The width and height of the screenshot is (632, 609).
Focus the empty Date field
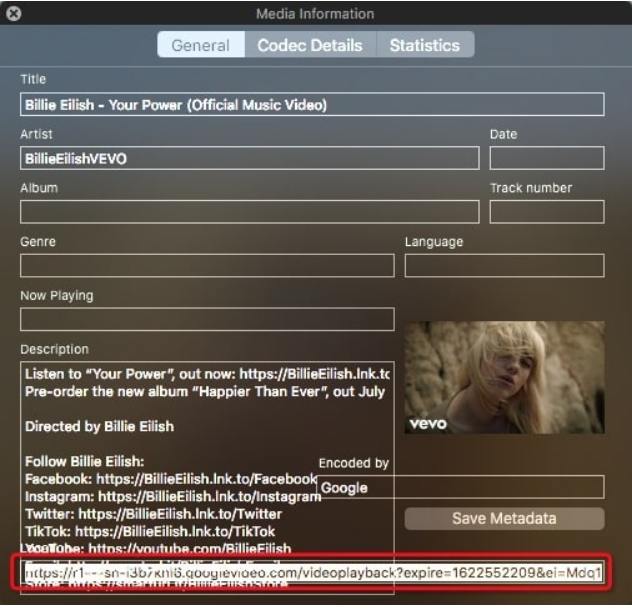(x=546, y=158)
